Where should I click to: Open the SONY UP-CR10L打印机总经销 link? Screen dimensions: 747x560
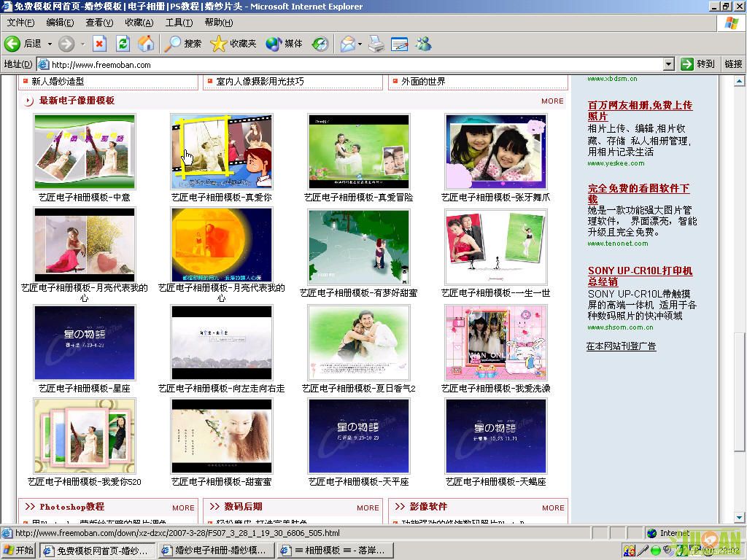pyautogui.click(x=640, y=276)
